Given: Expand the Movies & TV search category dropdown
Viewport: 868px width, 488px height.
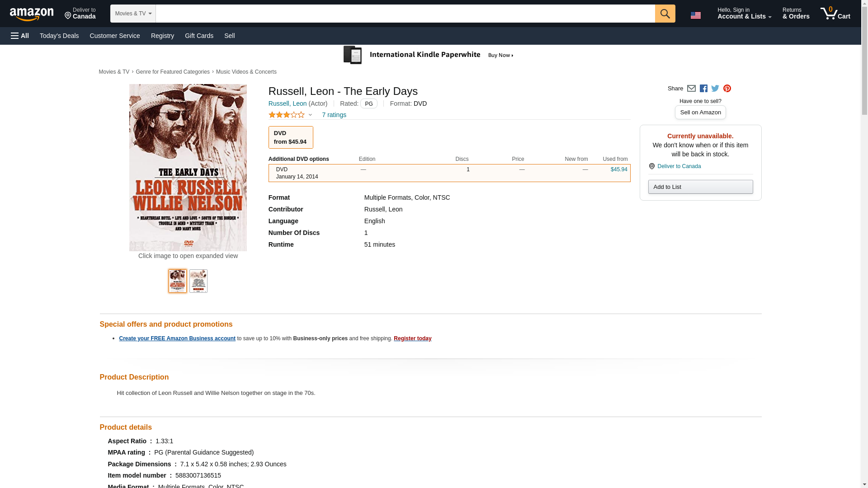Looking at the screenshot, I should pos(133,14).
